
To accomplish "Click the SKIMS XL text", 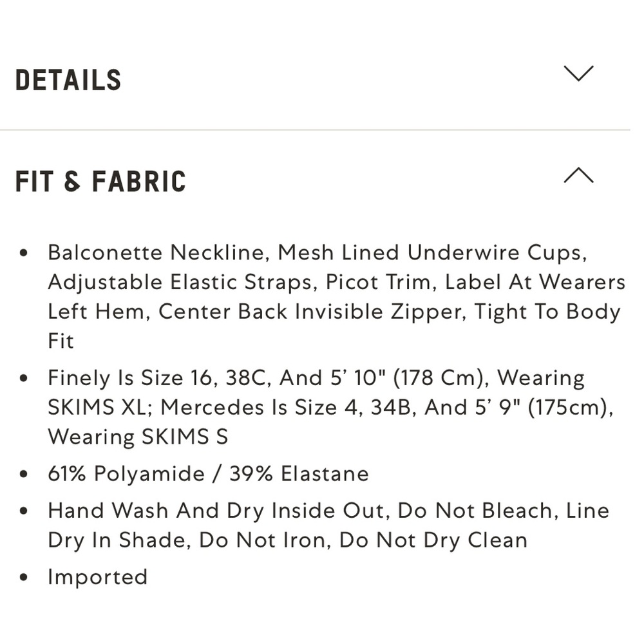I will pos(97,408).
